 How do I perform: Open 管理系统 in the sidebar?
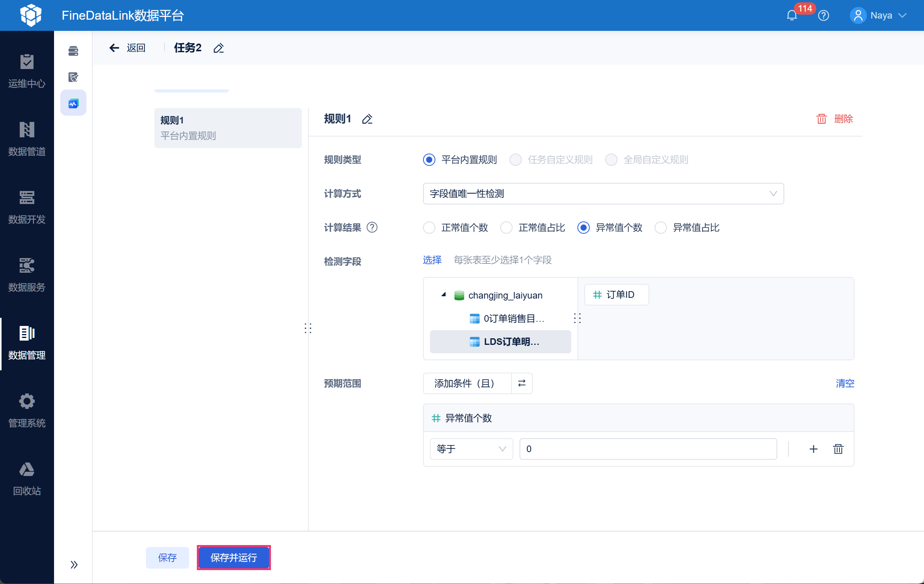(27, 411)
